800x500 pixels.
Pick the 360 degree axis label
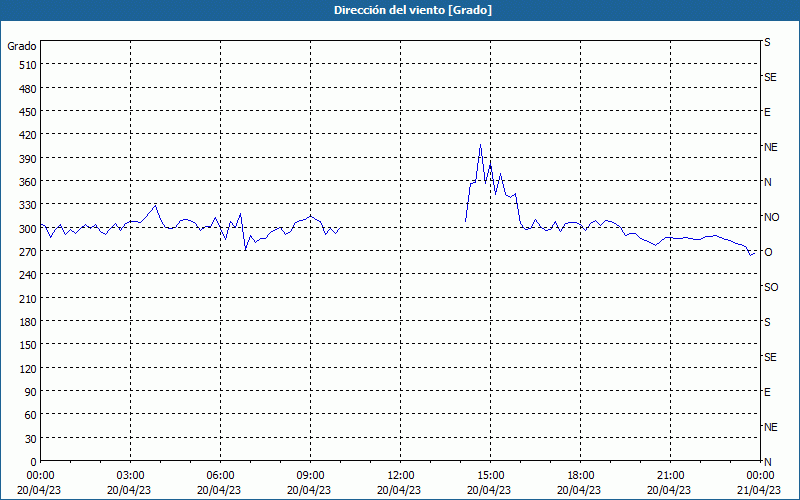[28, 182]
